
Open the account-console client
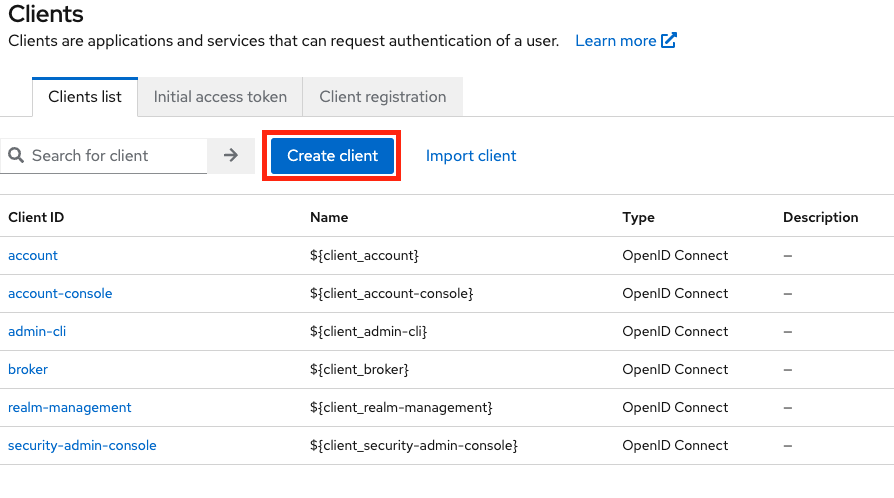coord(60,294)
